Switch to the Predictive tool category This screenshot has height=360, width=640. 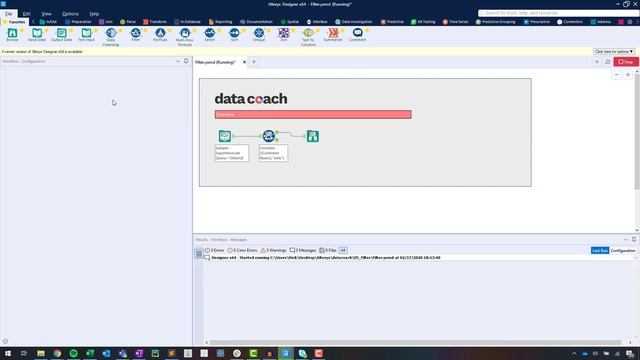pos(392,22)
